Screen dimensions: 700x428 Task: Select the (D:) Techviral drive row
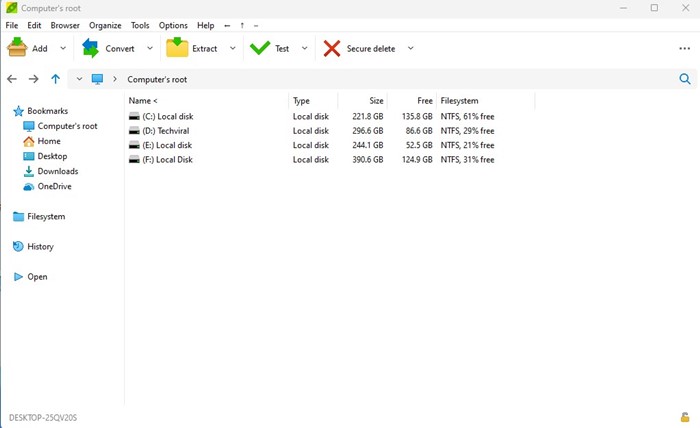point(312,131)
